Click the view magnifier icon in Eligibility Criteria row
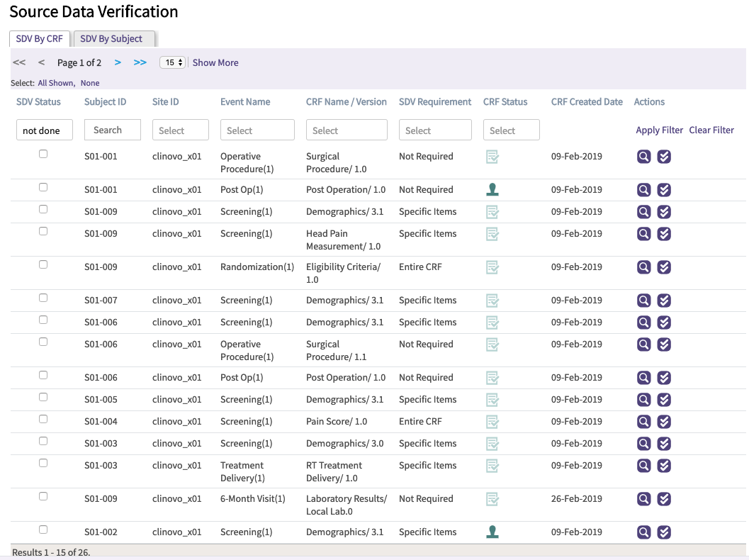Screen dimensions: 749x560 pos(643,267)
